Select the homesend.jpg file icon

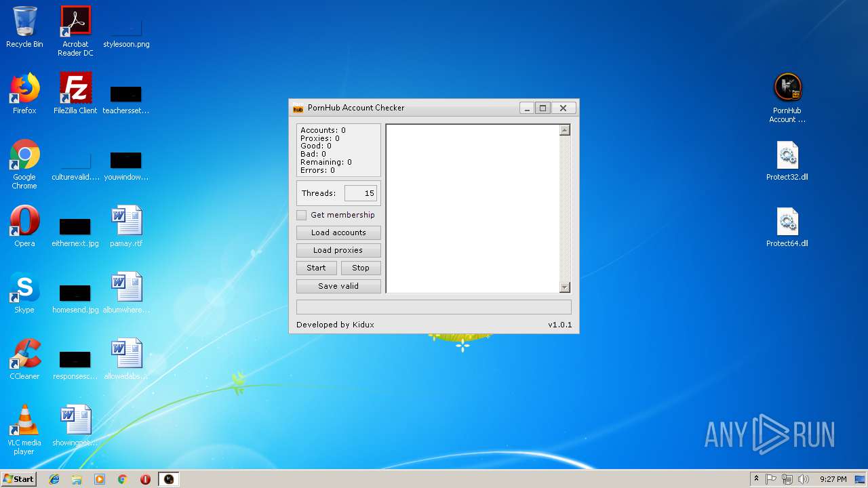tap(75, 298)
